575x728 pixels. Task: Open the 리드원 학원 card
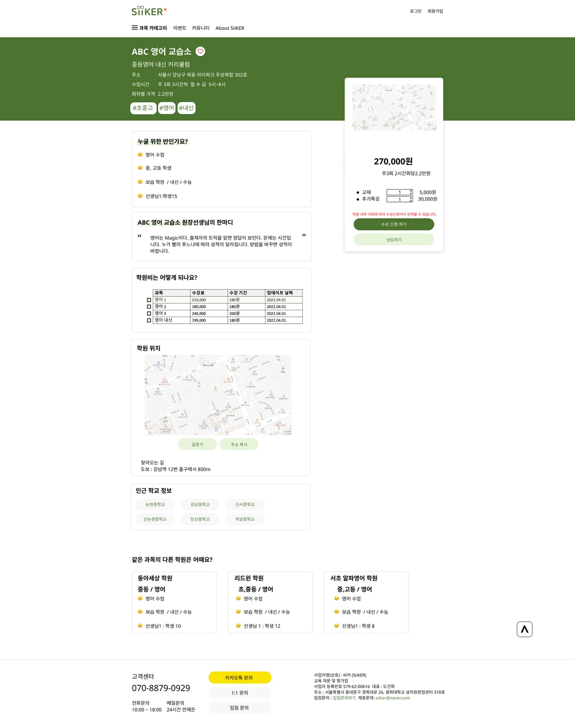coord(270,602)
